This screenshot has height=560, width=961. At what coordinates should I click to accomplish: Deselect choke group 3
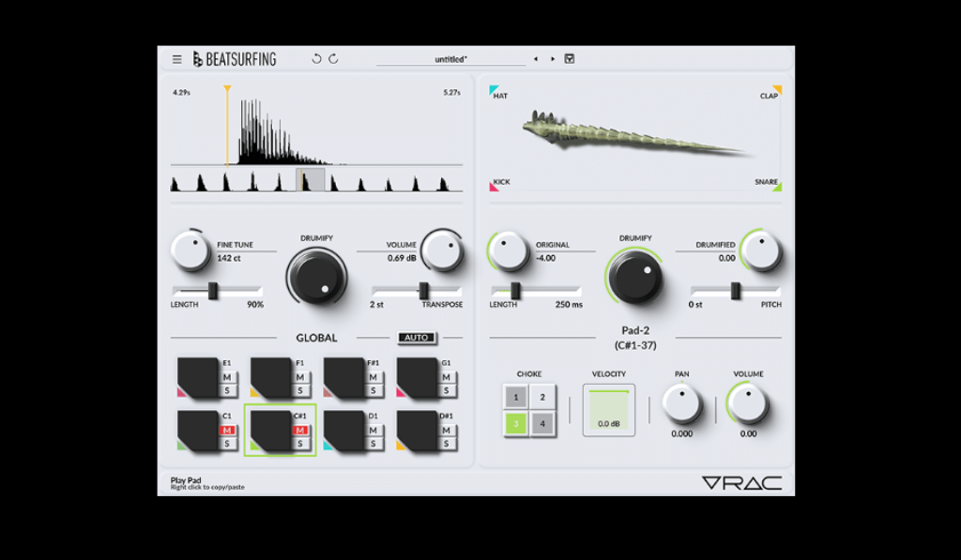pos(516,423)
